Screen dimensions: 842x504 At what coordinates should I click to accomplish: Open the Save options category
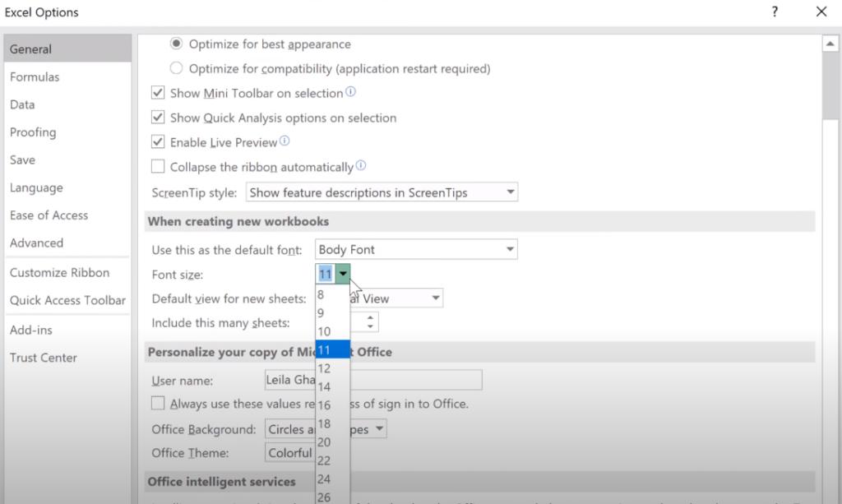[x=67, y=160]
